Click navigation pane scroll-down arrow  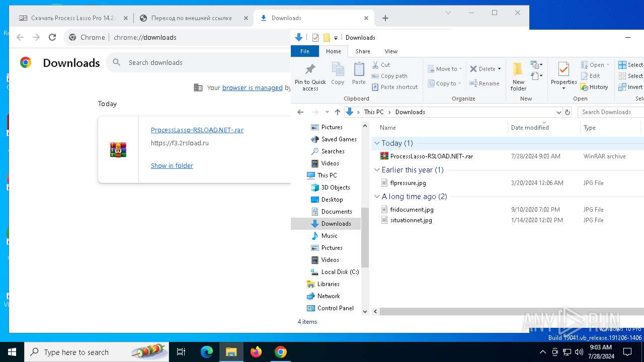coord(365,312)
